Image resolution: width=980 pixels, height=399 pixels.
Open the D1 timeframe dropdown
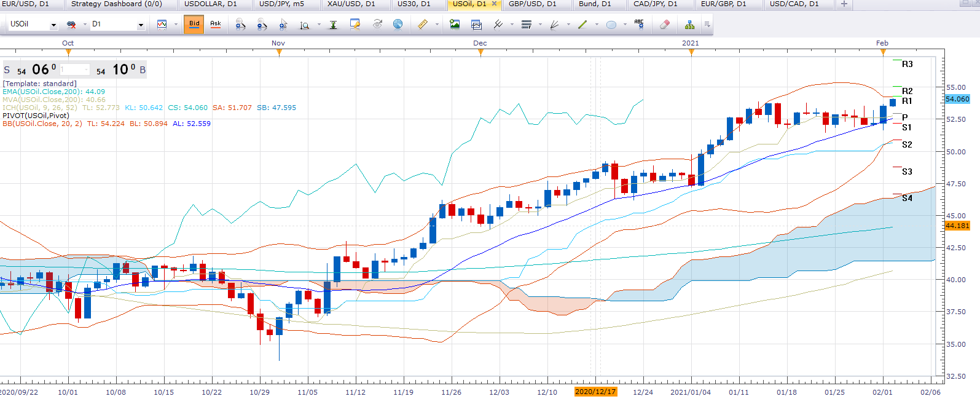click(141, 25)
